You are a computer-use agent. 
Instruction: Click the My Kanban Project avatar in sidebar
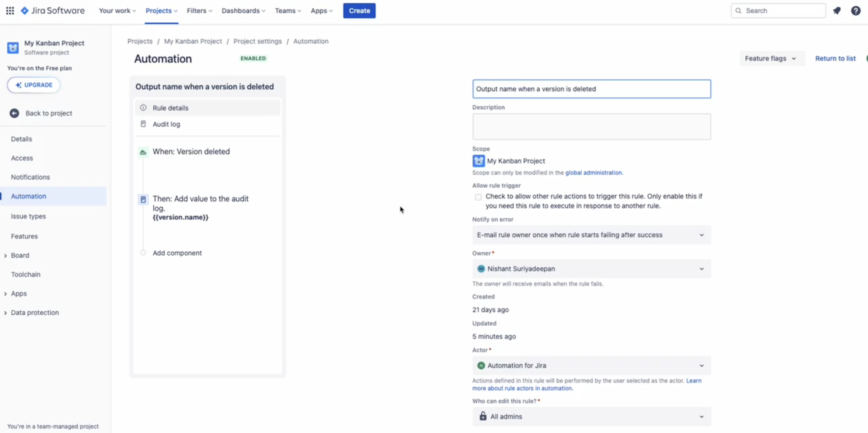coord(13,48)
